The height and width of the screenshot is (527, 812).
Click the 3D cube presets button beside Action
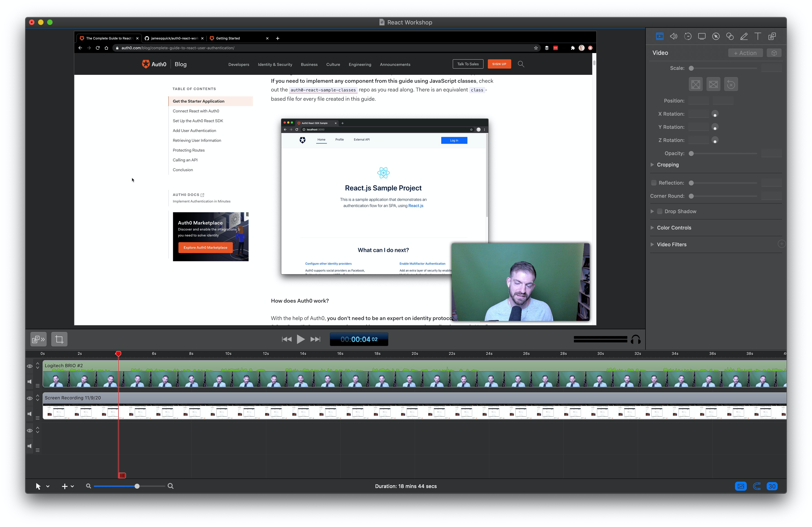click(x=774, y=53)
